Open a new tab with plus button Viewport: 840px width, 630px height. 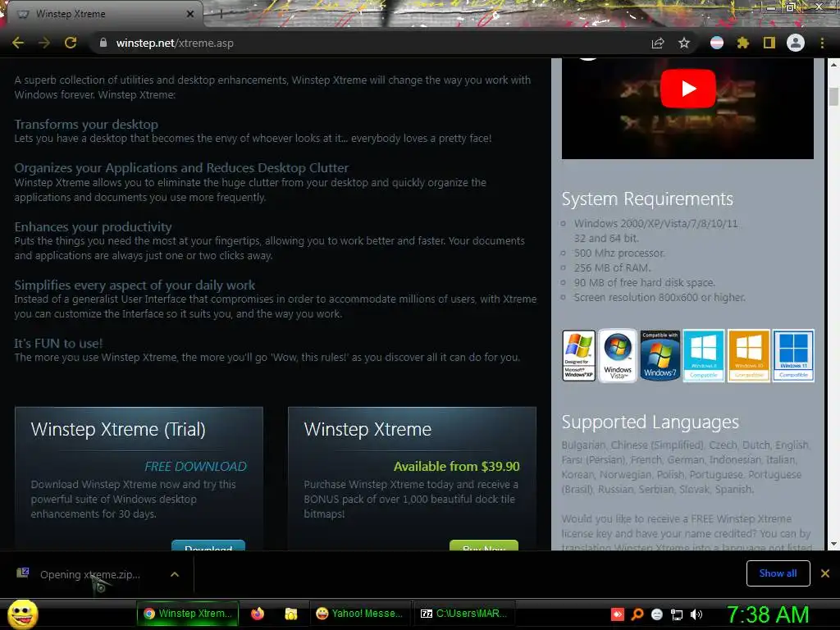click(220, 15)
